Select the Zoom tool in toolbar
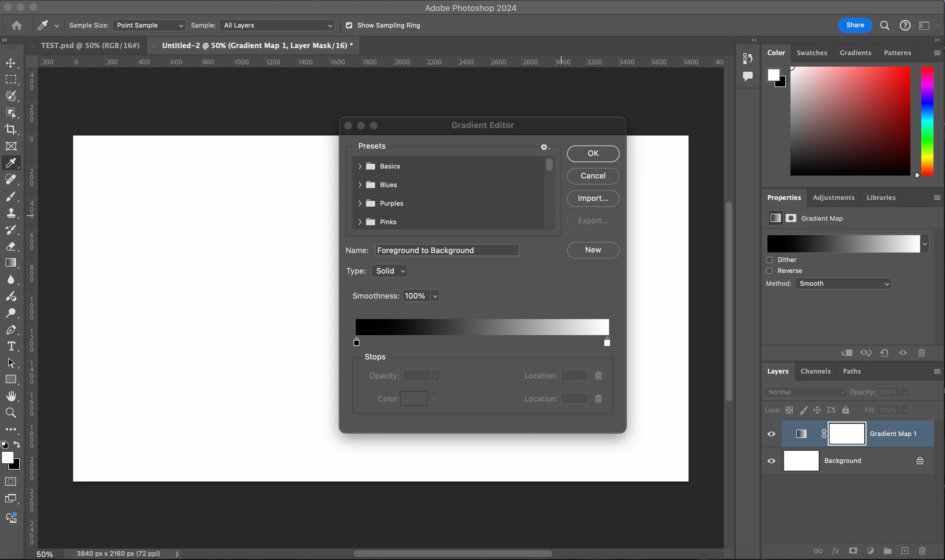 pyautogui.click(x=11, y=413)
